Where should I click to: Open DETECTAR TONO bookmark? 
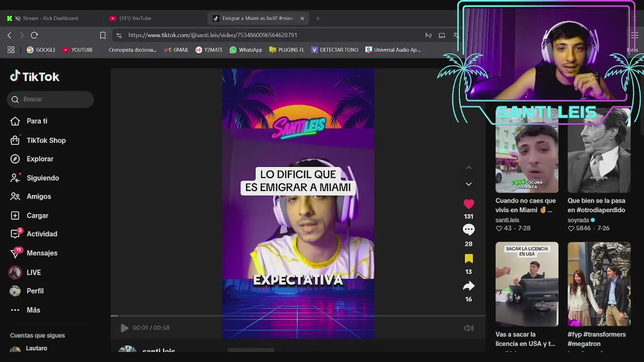335,50
